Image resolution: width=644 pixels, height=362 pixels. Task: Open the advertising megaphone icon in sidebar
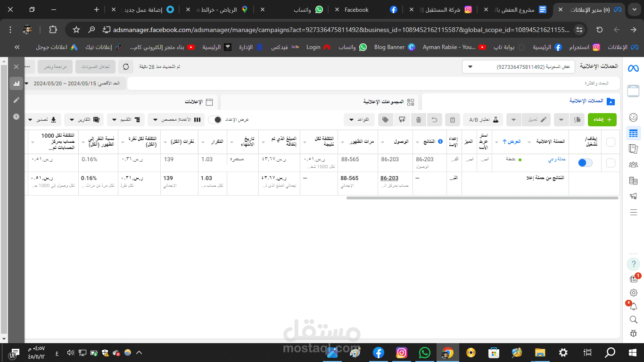pos(633,196)
